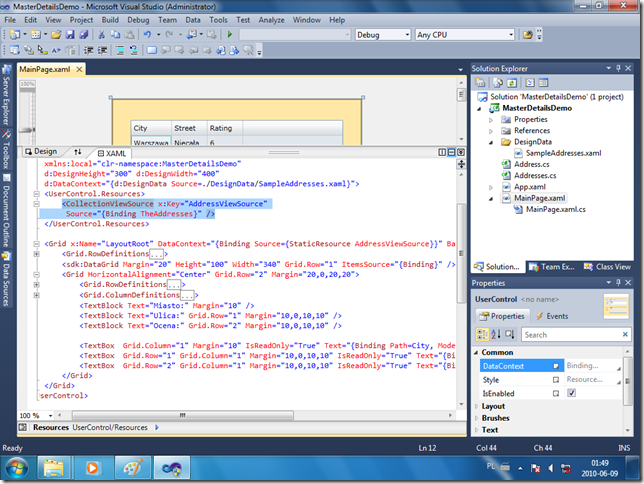The image size is (644, 484).
Task: Click Show All Files in Solution Explorer
Action: 498,83
